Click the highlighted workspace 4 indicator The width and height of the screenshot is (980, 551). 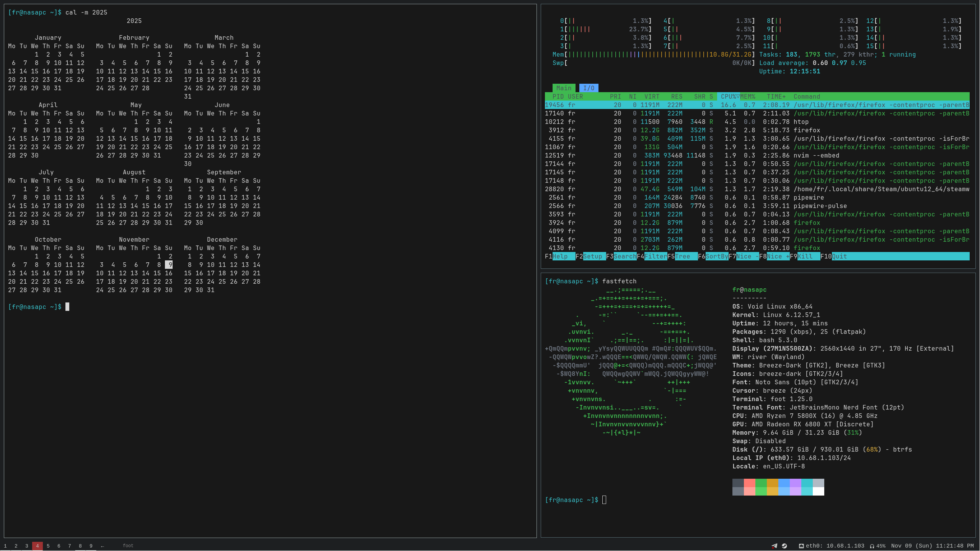tap(37, 546)
